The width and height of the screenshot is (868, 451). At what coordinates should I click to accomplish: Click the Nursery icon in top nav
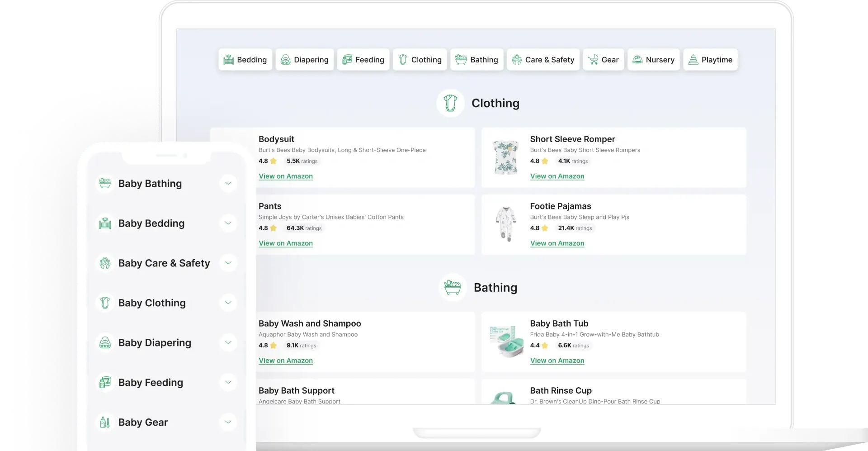[x=637, y=60]
